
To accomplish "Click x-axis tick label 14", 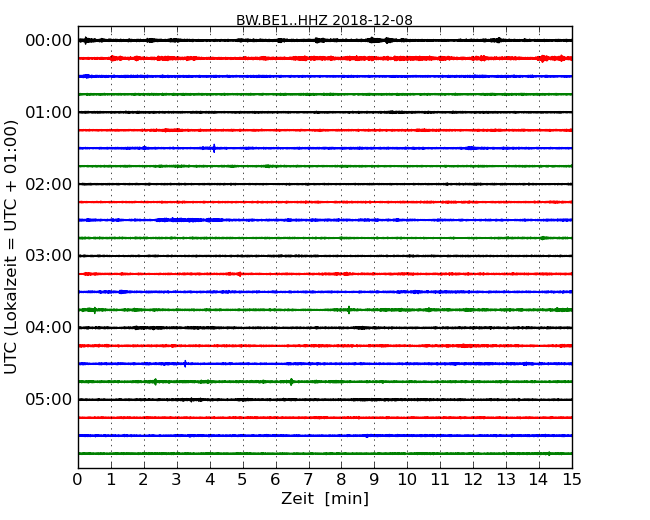I will pyautogui.click(x=539, y=480).
